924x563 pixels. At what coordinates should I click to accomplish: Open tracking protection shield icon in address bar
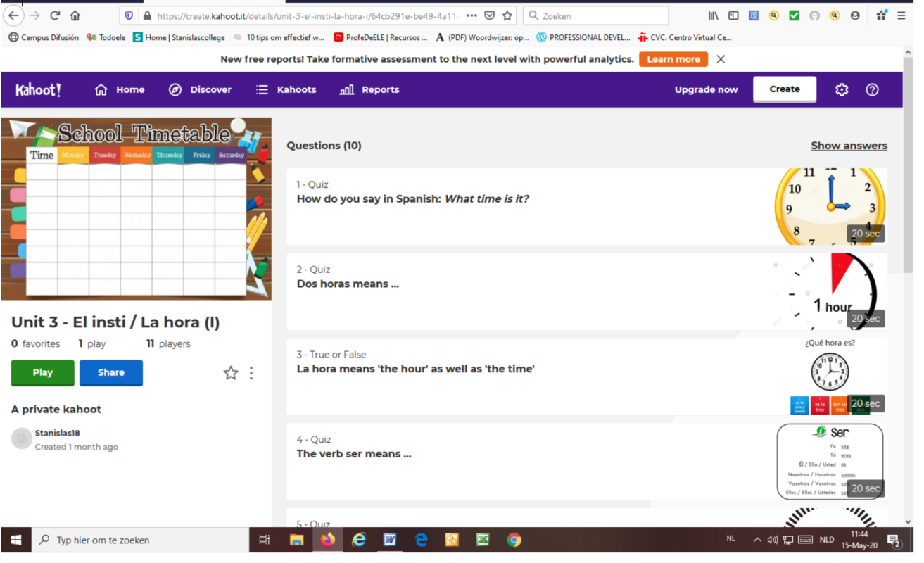[x=128, y=15]
